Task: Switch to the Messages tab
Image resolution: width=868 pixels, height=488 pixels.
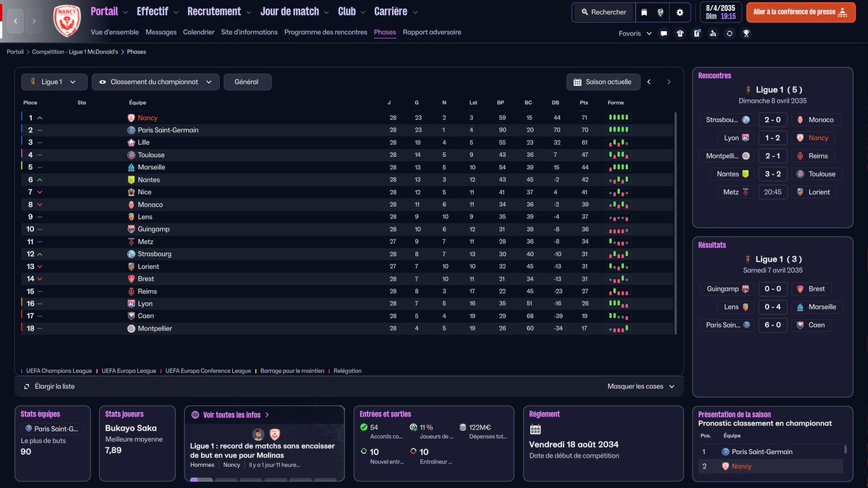Action: click(161, 32)
